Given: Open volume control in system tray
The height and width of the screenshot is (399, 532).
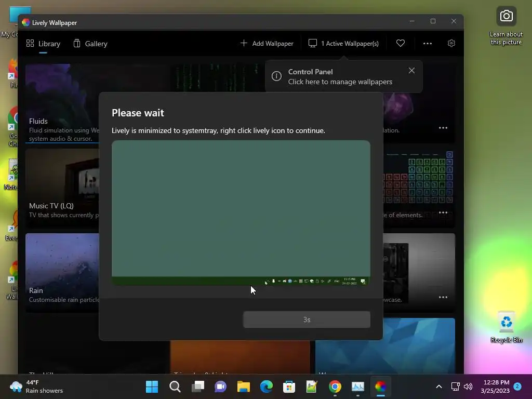Looking at the screenshot, I should coord(468,387).
